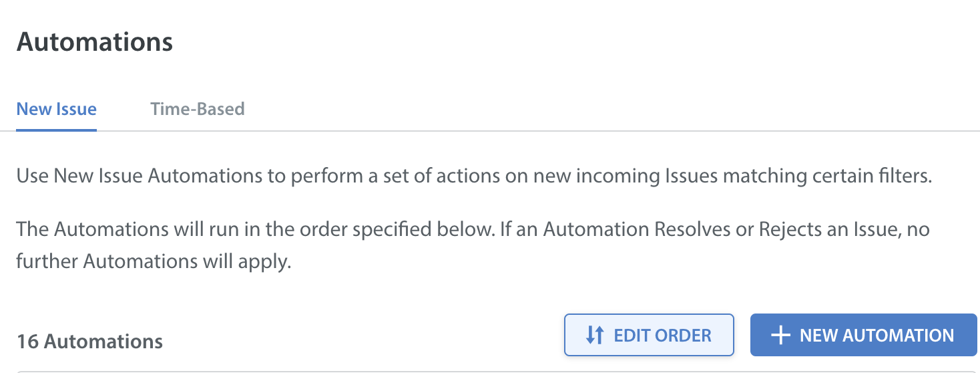Click the blue underline beneath New Issue

pos(57,130)
